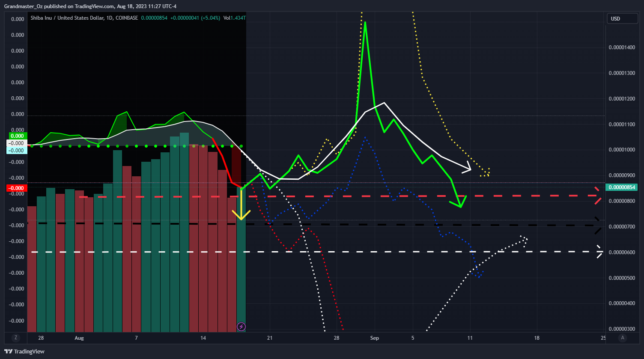The height and width of the screenshot is (359, 644).
Task: Click the Aug date axis label
Action: (79, 338)
